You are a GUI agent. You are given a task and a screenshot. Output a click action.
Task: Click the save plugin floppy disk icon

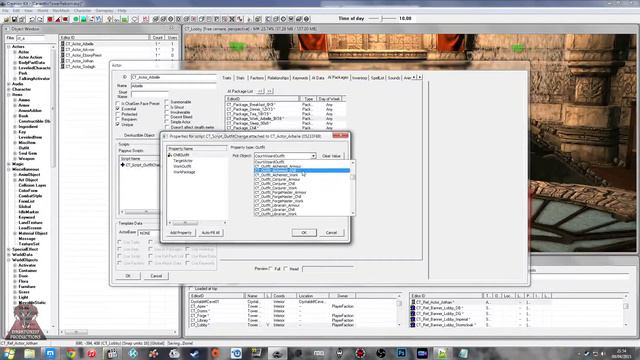14,19
